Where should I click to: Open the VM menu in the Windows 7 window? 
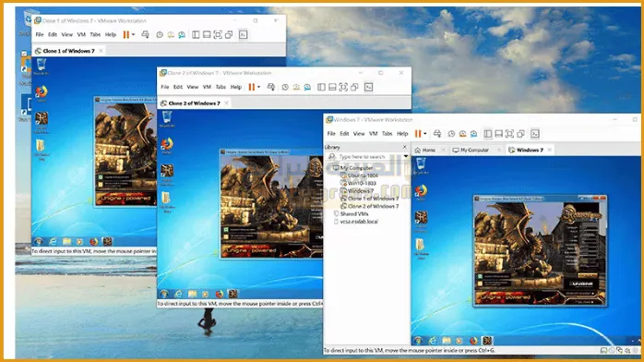tap(373, 134)
